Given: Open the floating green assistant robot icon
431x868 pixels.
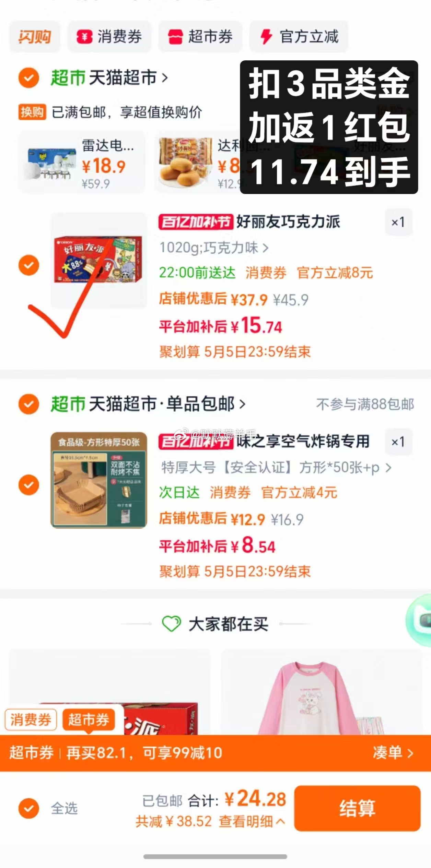Looking at the screenshot, I should pos(419,620).
